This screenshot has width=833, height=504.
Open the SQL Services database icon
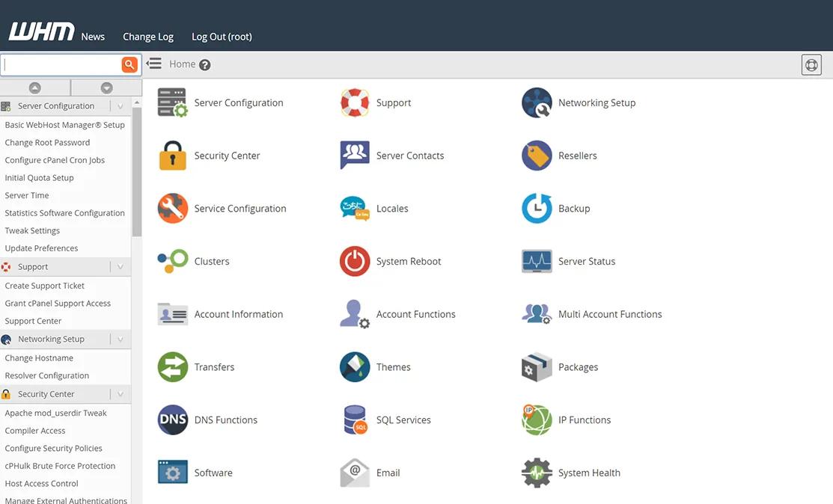tap(355, 420)
